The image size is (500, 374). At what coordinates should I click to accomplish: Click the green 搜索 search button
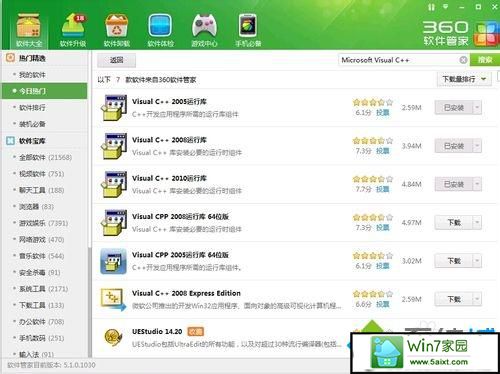point(485,60)
